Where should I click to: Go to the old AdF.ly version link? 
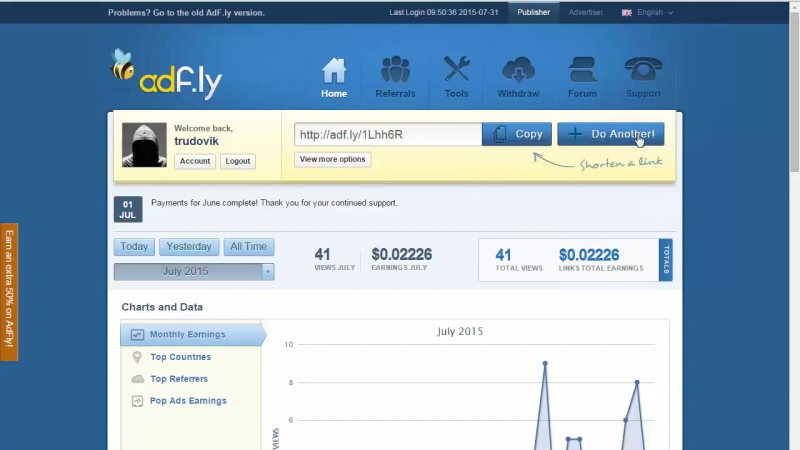tap(186, 13)
